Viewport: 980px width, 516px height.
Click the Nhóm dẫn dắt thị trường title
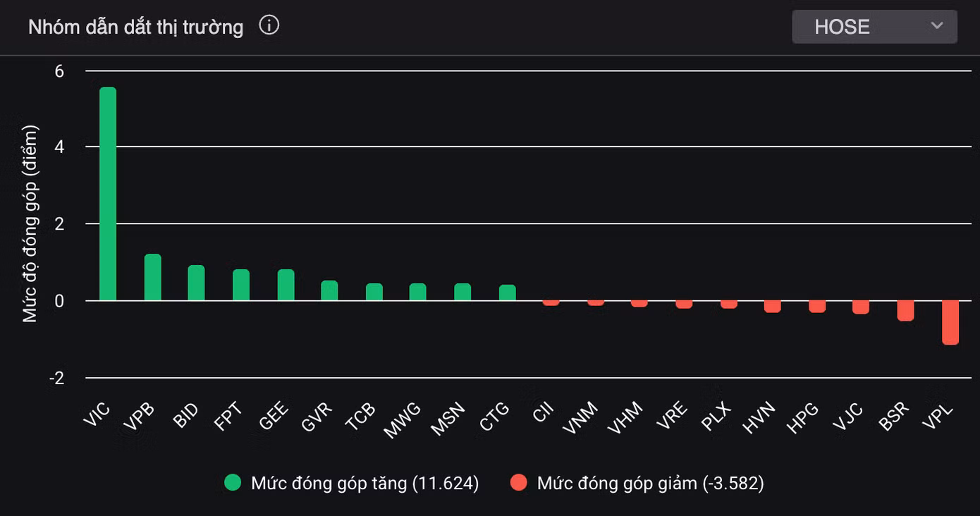coord(136,27)
